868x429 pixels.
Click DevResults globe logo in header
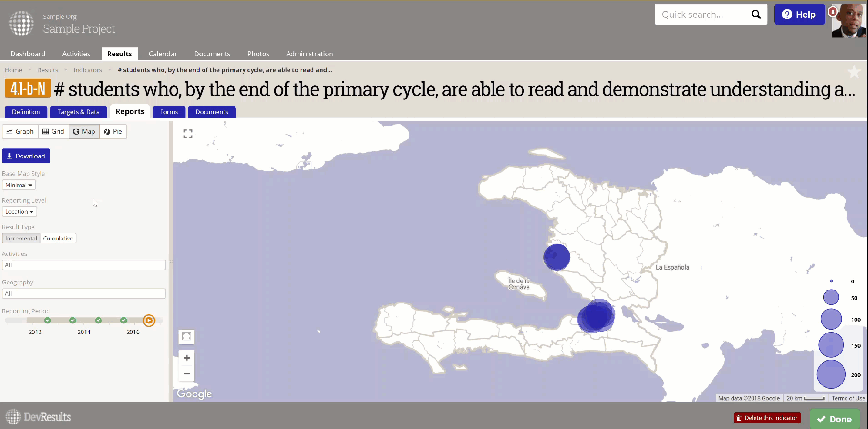click(22, 23)
